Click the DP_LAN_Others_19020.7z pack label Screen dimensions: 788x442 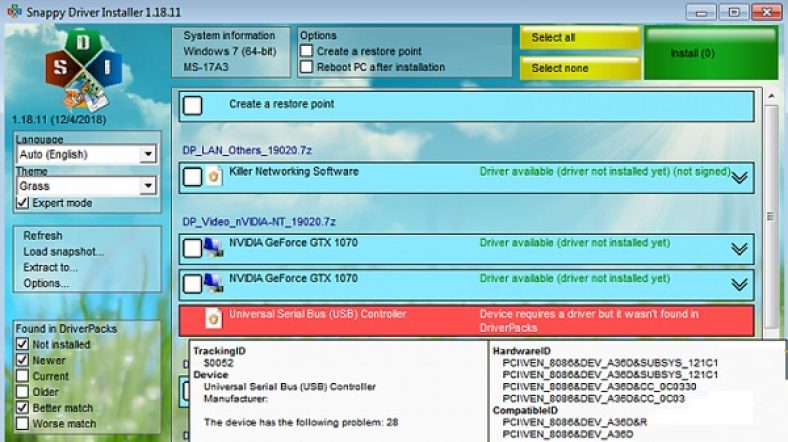click(x=247, y=150)
